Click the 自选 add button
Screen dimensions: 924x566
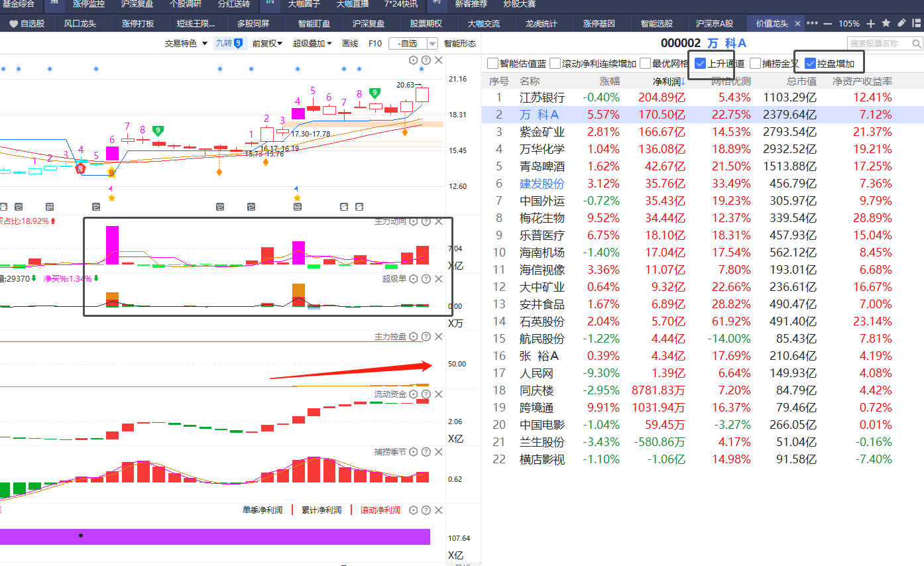(408, 44)
